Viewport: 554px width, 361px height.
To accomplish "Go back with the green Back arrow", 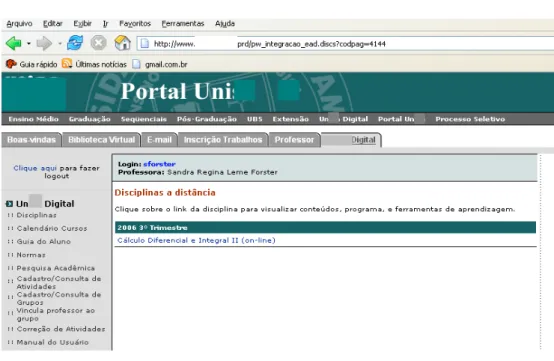I will point(13,43).
